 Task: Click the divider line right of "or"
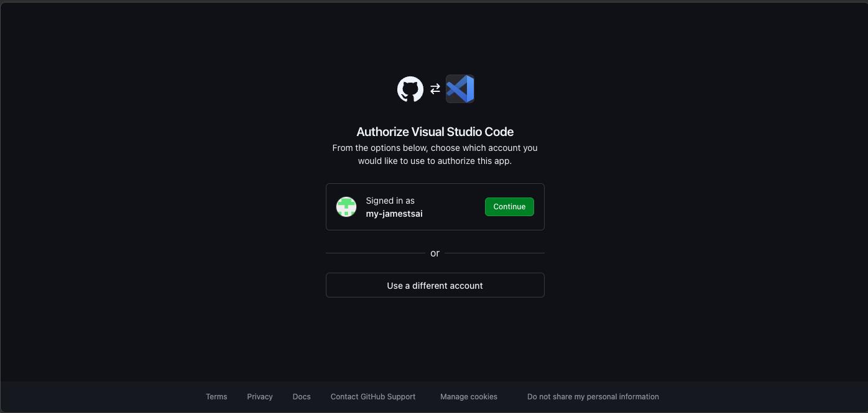click(494, 253)
